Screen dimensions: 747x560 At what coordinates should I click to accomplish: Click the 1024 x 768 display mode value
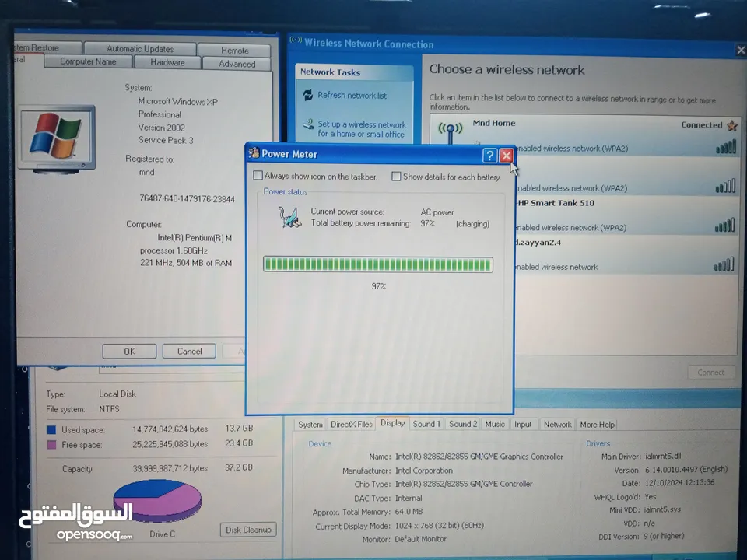coord(439,526)
